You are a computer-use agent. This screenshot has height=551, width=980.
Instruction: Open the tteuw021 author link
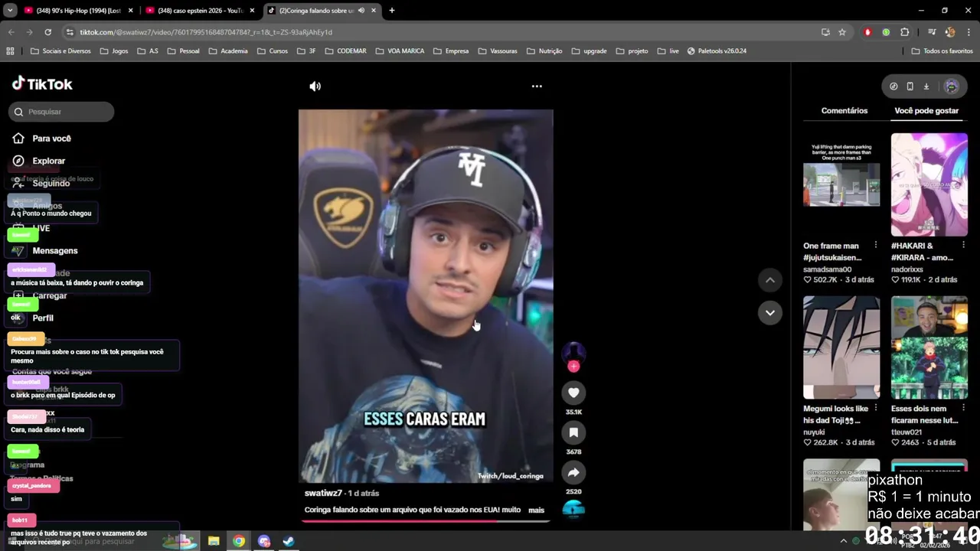[906, 432]
